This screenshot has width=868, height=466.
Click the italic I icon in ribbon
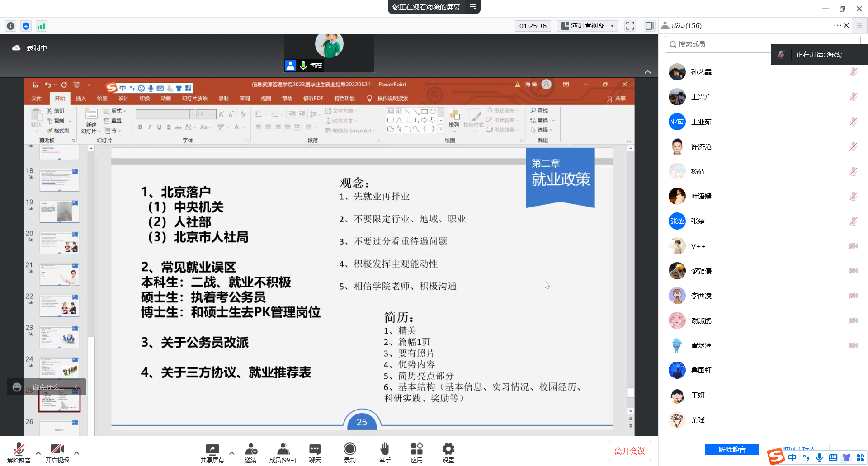click(150, 127)
